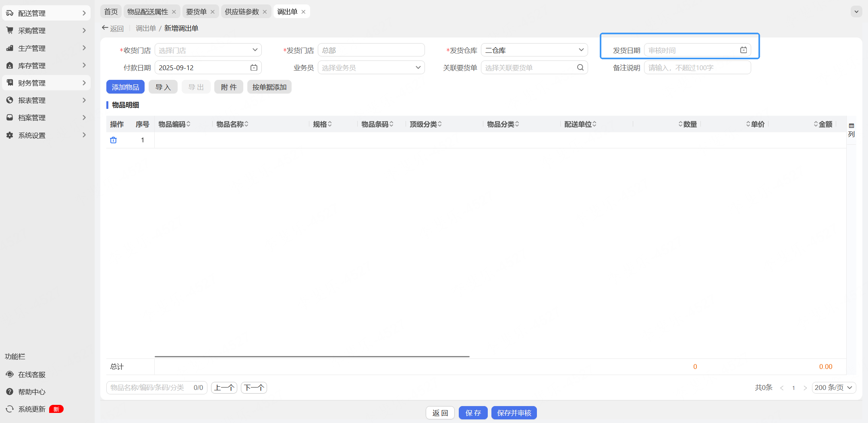The image size is (868, 423).
Task: Click search icon in 关联要货单 field
Action: click(580, 67)
